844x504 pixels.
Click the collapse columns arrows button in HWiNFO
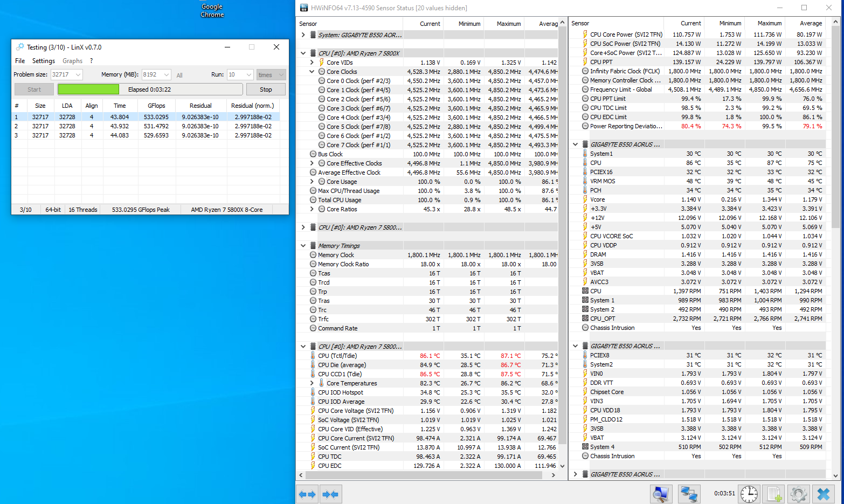[330, 494]
